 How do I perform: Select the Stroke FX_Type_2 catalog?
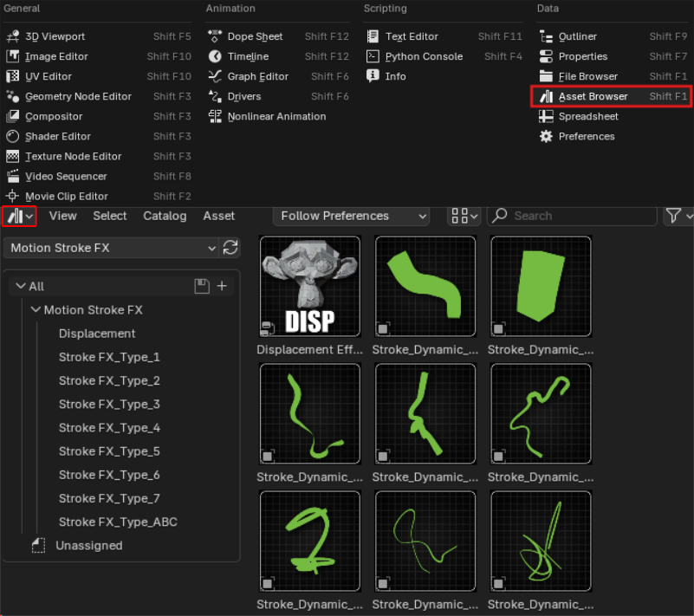[109, 380]
